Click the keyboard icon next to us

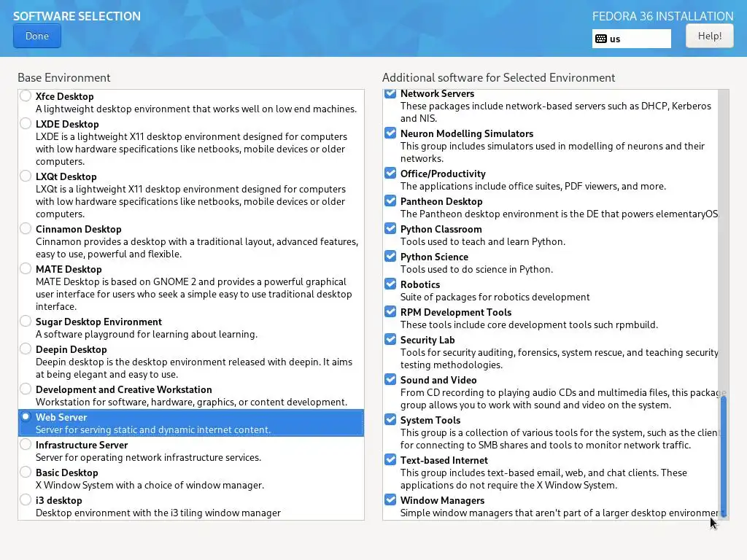coord(601,39)
